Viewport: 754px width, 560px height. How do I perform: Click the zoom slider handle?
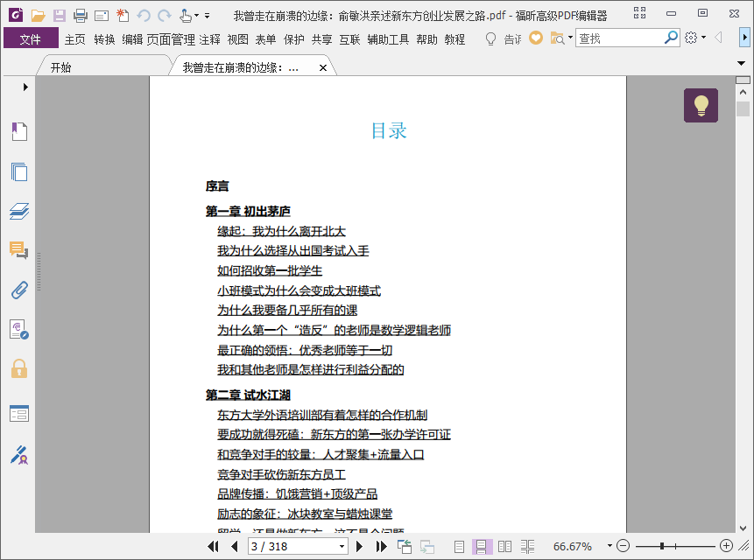tap(662, 546)
